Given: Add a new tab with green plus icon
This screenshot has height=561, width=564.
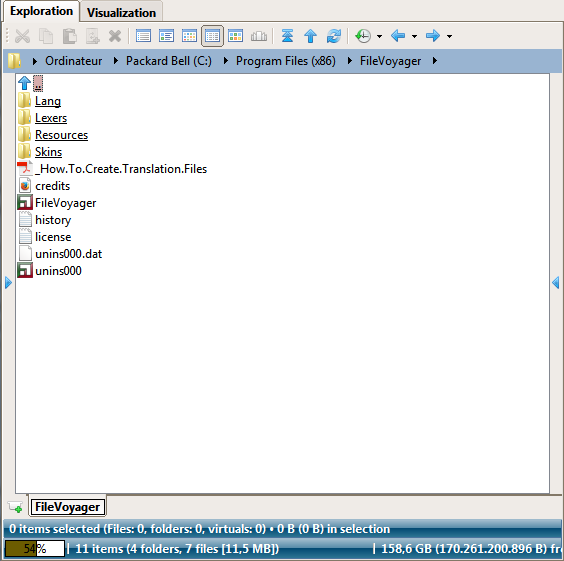Looking at the screenshot, I should [x=15, y=507].
